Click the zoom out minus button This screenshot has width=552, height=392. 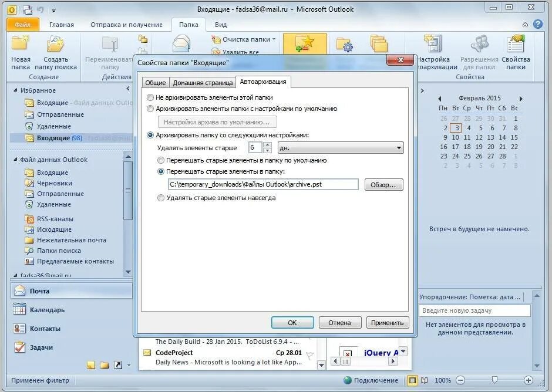460,380
